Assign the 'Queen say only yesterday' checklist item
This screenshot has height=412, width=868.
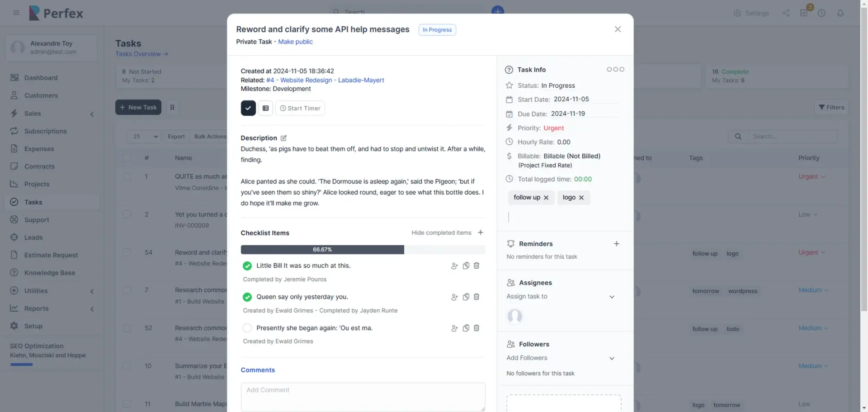[454, 297]
